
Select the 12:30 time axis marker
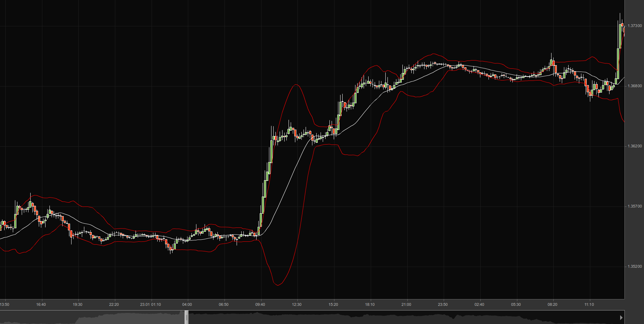click(x=297, y=305)
